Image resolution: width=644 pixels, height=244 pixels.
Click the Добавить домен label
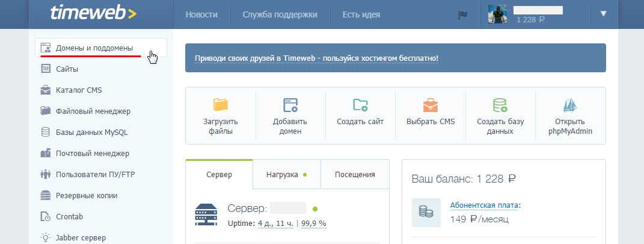coord(290,127)
